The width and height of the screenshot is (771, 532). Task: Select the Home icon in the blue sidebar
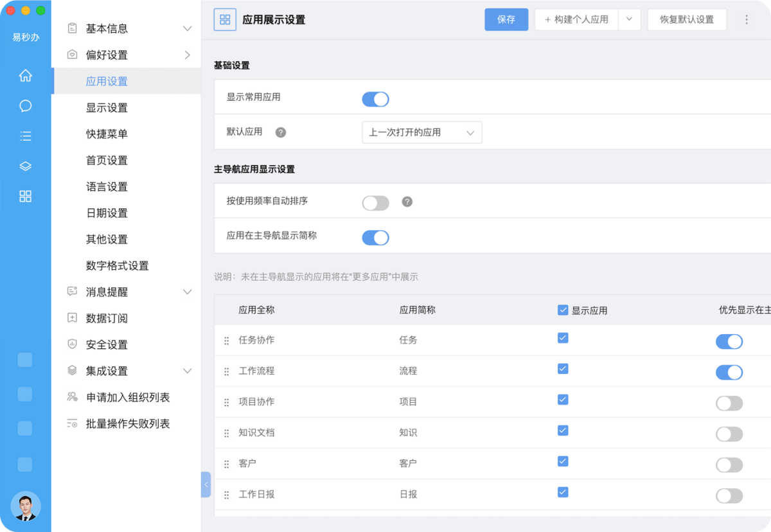pyautogui.click(x=25, y=75)
